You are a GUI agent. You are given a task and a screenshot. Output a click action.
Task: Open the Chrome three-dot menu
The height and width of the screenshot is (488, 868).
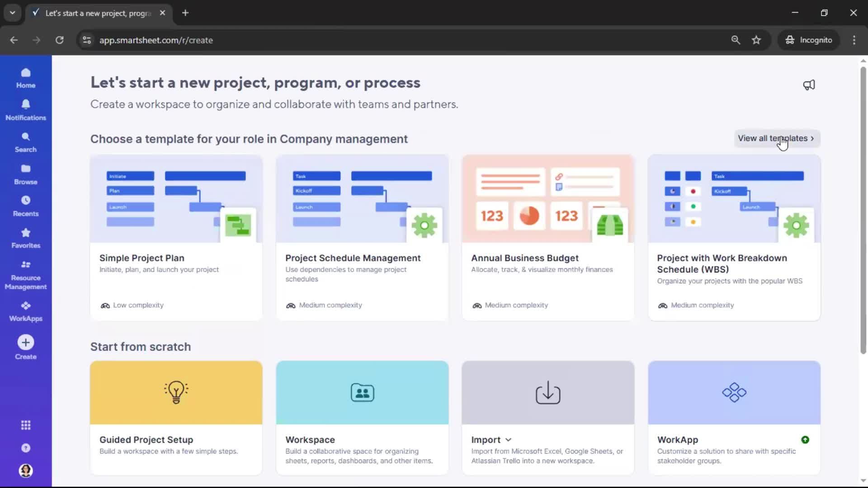(x=854, y=40)
